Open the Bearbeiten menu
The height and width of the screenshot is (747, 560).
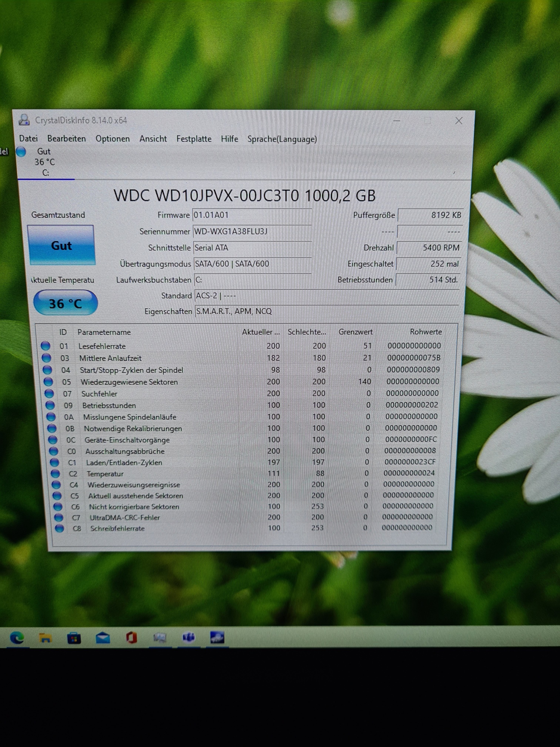pos(67,139)
